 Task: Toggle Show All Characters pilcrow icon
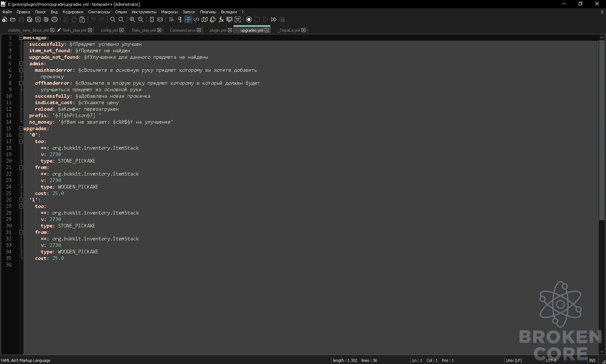point(180,19)
